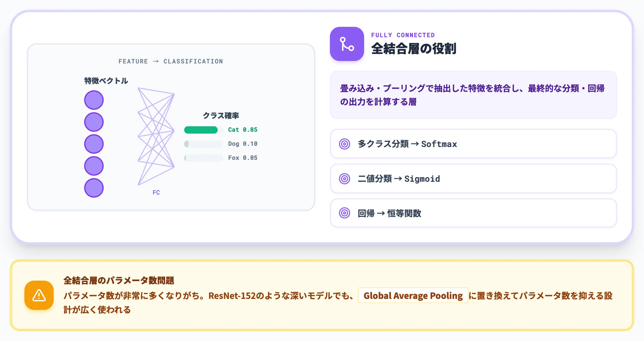Click the クラス確率 label
644x341 pixels.
coord(221,116)
